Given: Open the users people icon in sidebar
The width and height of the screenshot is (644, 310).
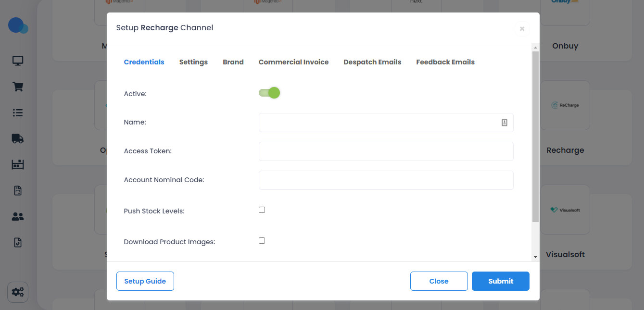Looking at the screenshot, I should pyautogui.click(x=18, y=216).
